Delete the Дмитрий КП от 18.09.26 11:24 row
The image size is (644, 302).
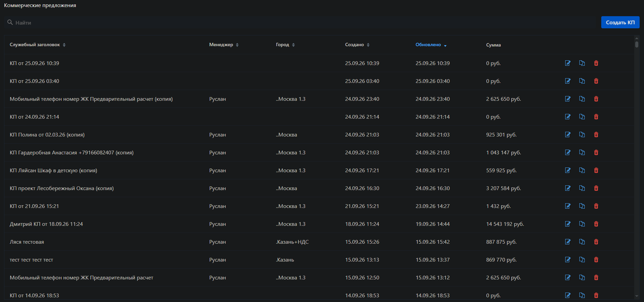596,224
